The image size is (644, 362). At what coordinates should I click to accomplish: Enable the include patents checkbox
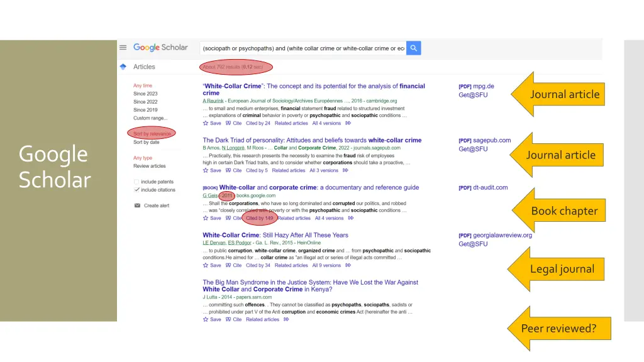coord(136,182)
